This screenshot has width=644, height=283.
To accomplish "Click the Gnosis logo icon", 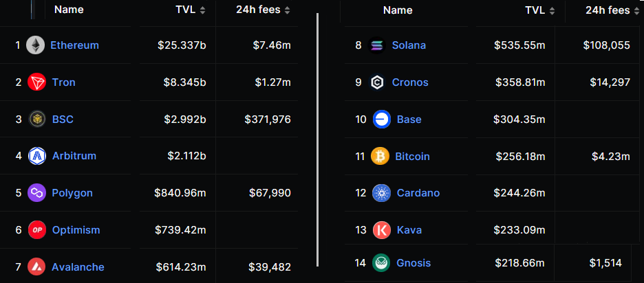I will click(x=381, y=262).
